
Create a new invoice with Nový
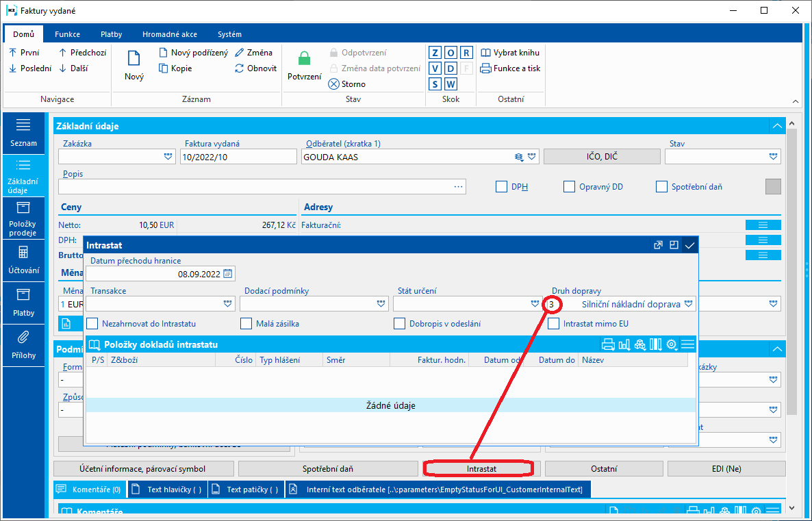point(134,65)
